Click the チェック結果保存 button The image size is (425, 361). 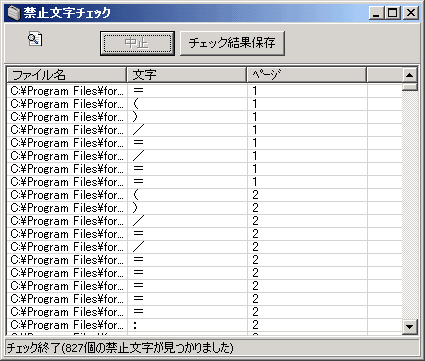point(232,43)
